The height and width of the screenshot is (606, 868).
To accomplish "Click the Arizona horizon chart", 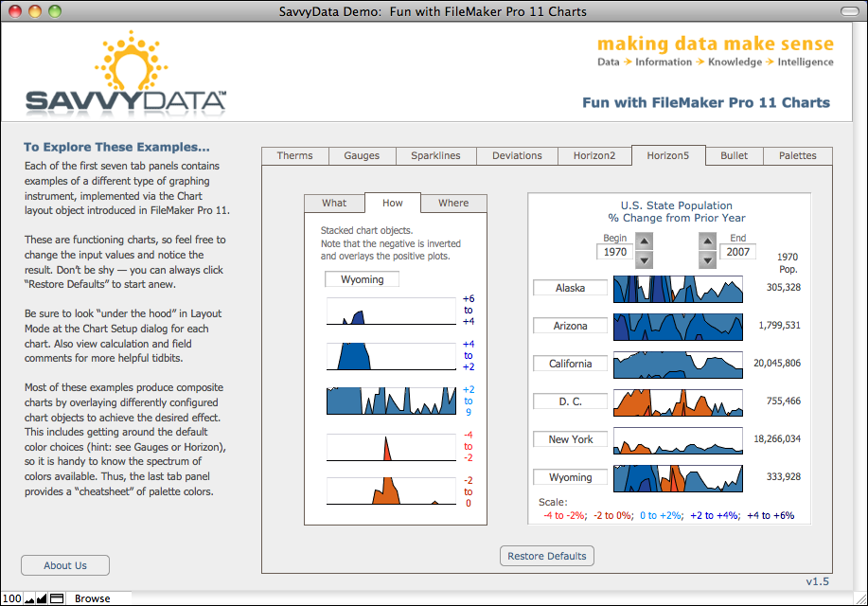I will point(678,327).
